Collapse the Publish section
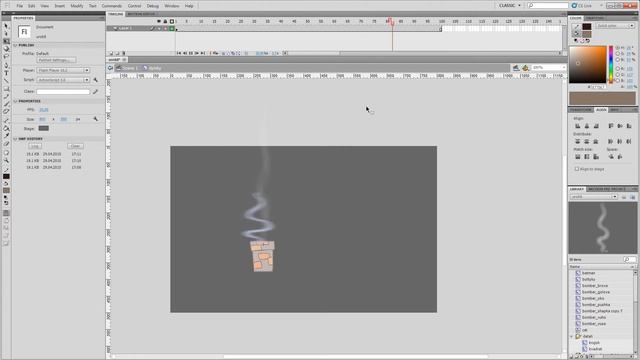Viewport: 640px width, 360px height. [15, 45]
